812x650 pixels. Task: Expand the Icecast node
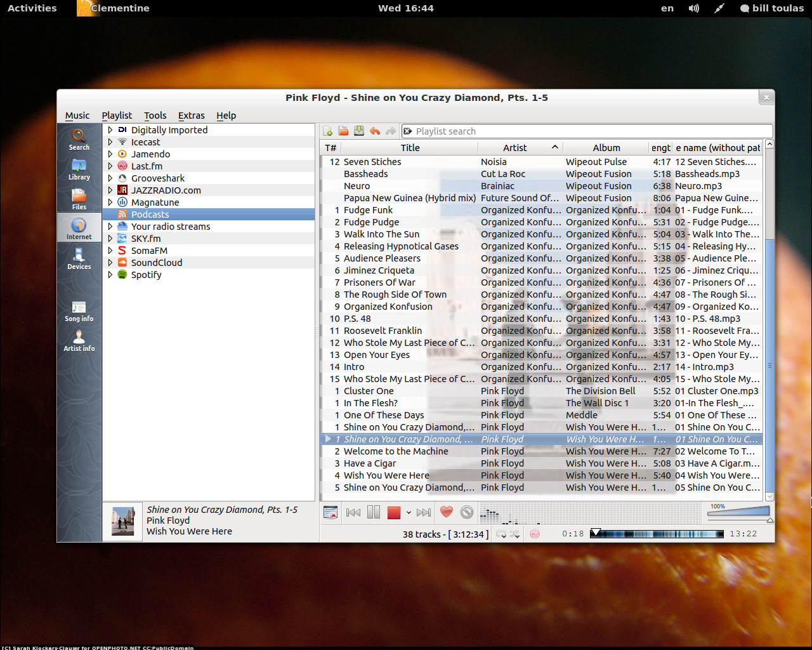pos(110,142)
